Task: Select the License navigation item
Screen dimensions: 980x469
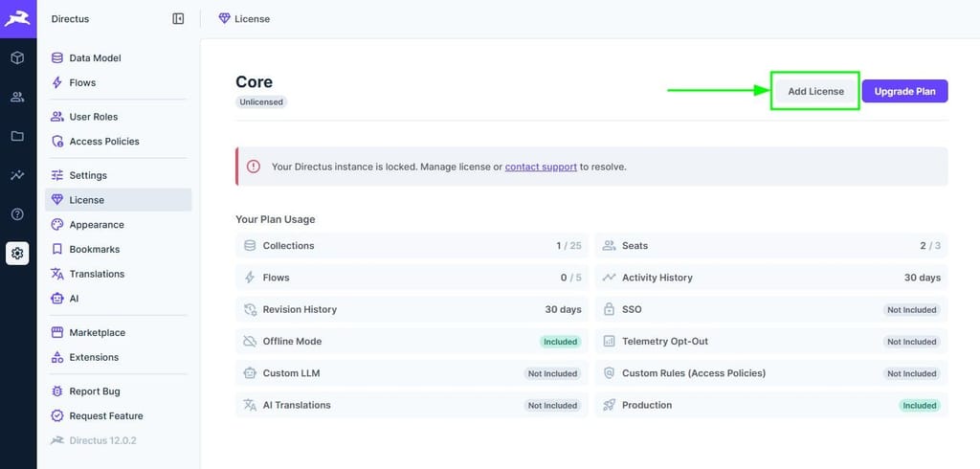Action: point(118,200)
